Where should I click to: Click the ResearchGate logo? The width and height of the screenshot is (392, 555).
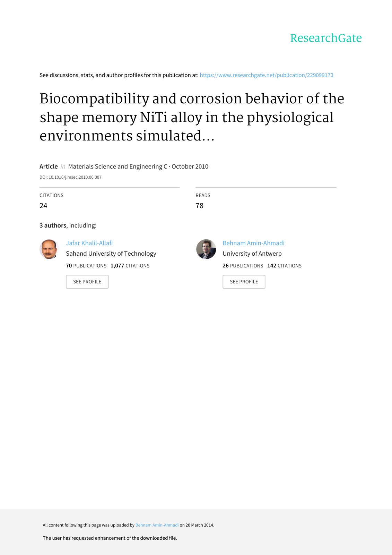(x=326, y=38)
